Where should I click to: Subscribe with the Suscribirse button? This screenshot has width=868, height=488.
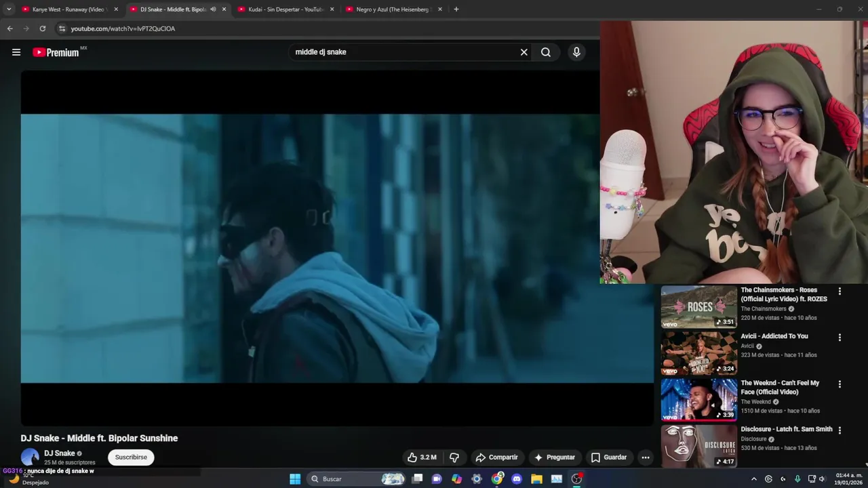[x=131, y=457]
